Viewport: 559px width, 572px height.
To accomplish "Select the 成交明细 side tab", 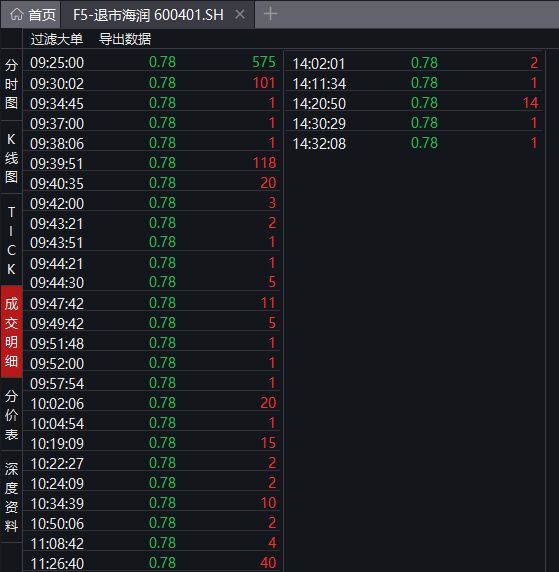I will coord(11,332).
